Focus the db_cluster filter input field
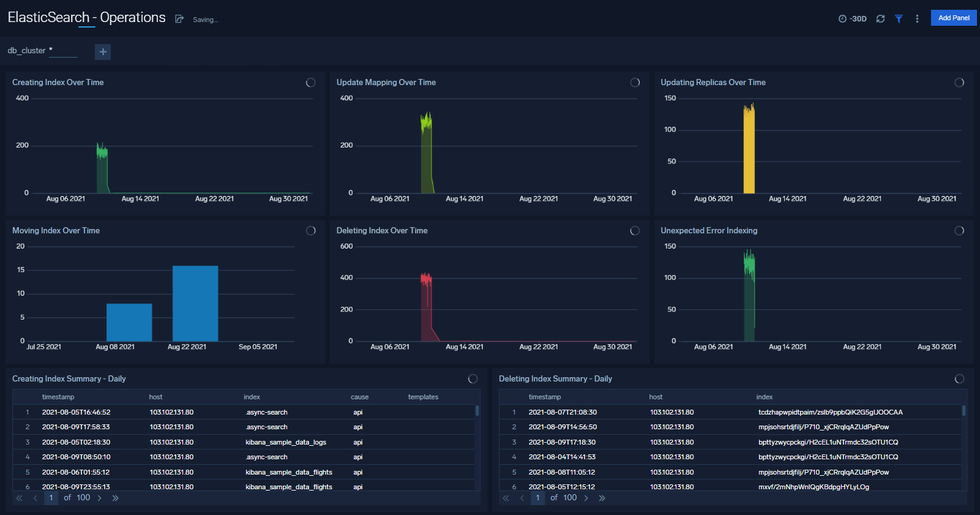The height and width of the screenshot is (515, 980). [x=63, y=51]
